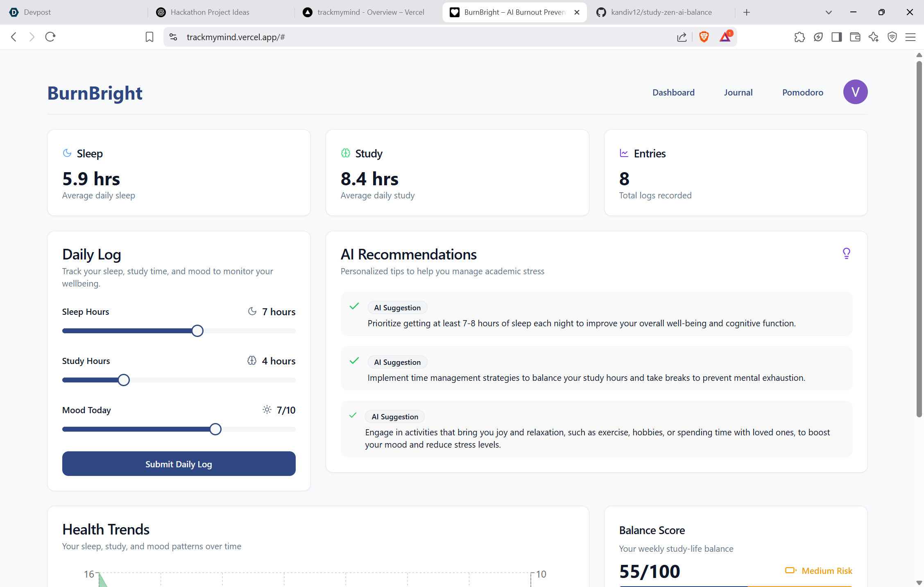The image size is (924, 587).
Task: Open the Journal navigation link
Action: click(x=738, y=93)
